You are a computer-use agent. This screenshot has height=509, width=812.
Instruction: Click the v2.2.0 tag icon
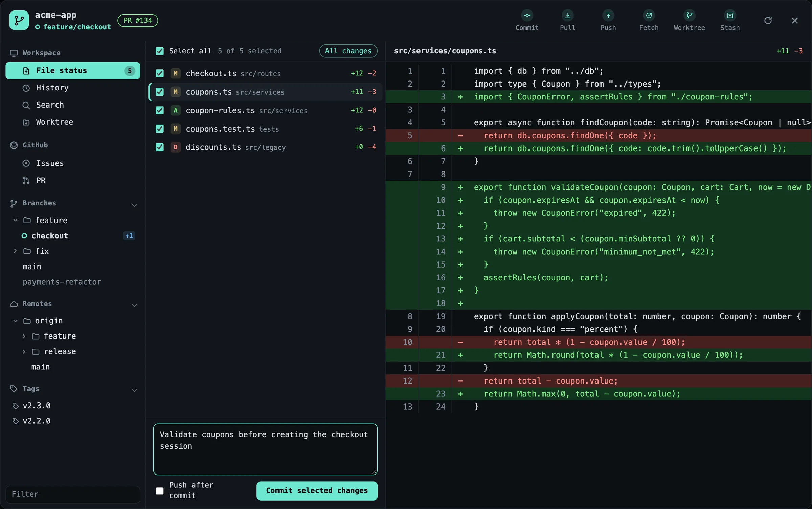coord(15,421)
